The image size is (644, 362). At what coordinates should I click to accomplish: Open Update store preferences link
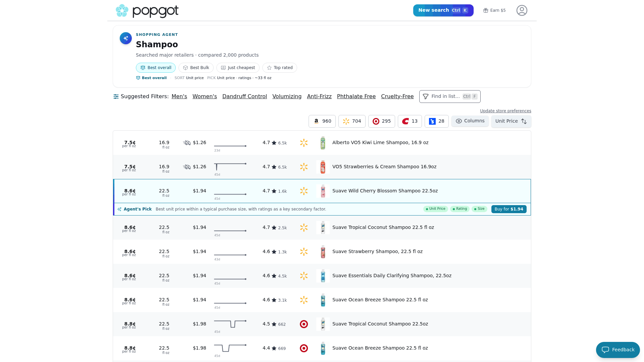[505, 111]
